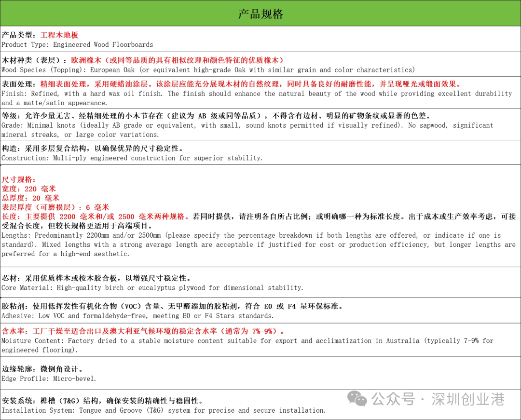
Task: Click the 公众号 camera watermark icon
Action: pyautogui.click(x=356, y=399)
